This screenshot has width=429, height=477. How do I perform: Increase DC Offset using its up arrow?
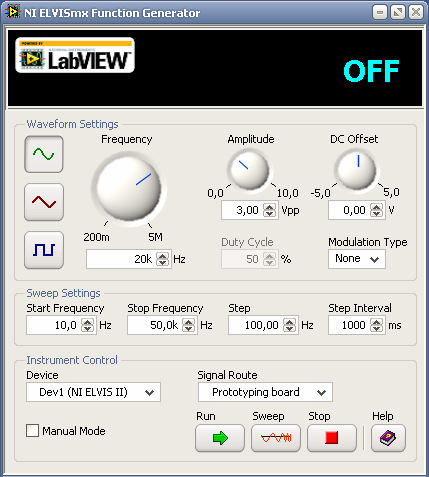pos(377,207)
